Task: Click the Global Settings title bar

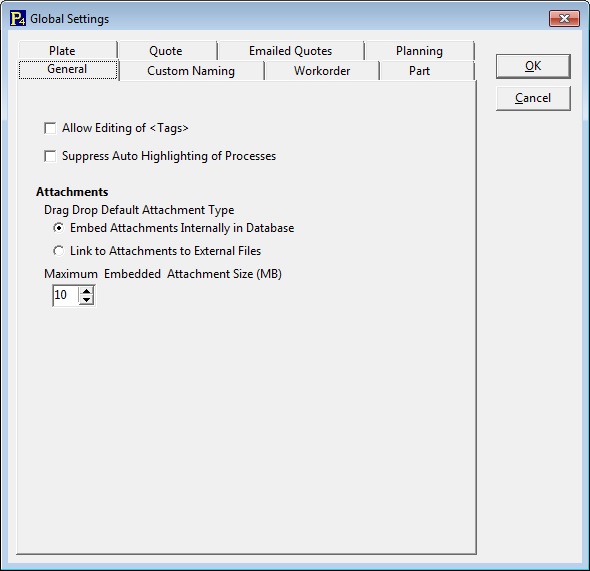Action: 286,18
